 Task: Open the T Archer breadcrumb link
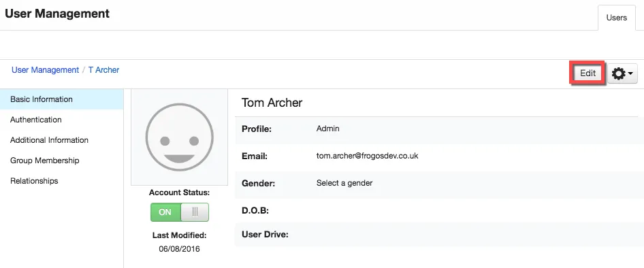click(x=104, y=70)
